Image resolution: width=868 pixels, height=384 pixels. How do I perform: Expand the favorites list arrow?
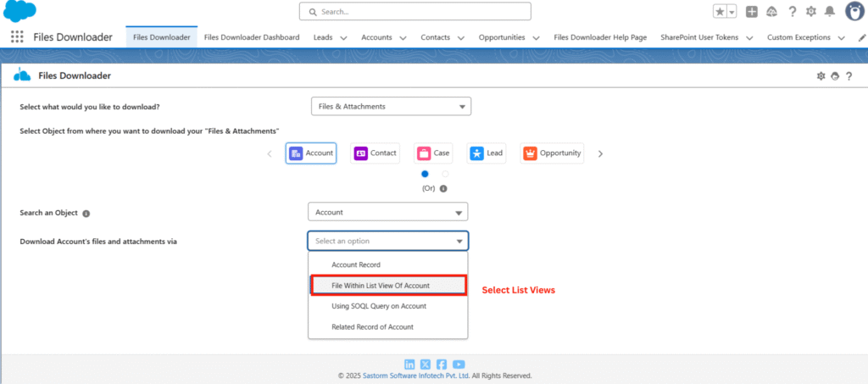(x=732, y=12)
